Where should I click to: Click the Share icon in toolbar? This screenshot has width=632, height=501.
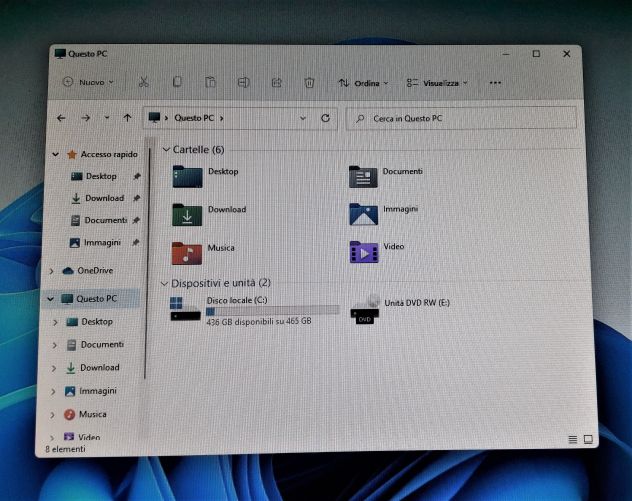pyautogui.click(x=276, y=83)
